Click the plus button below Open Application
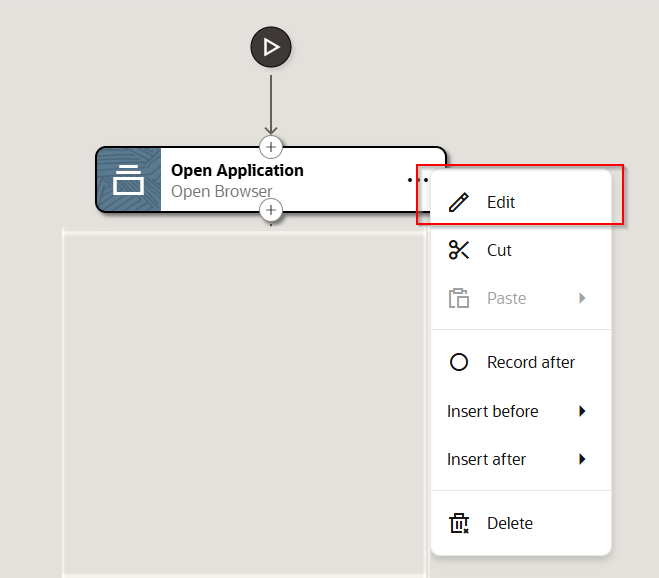Image resolution: width=659 pixels, height=578 pixels. pos(271,210)
